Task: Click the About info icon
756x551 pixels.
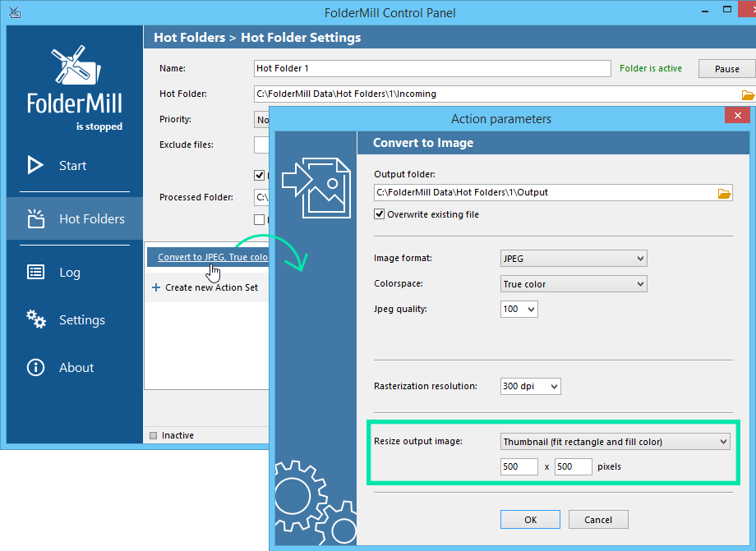Action: pos(35,368)
